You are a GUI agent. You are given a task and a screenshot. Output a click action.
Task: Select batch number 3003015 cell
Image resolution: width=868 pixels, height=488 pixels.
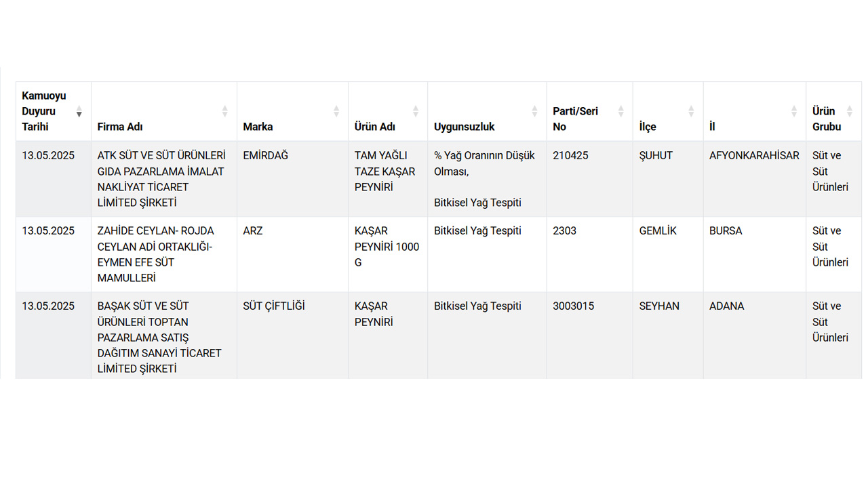(573, 306)
